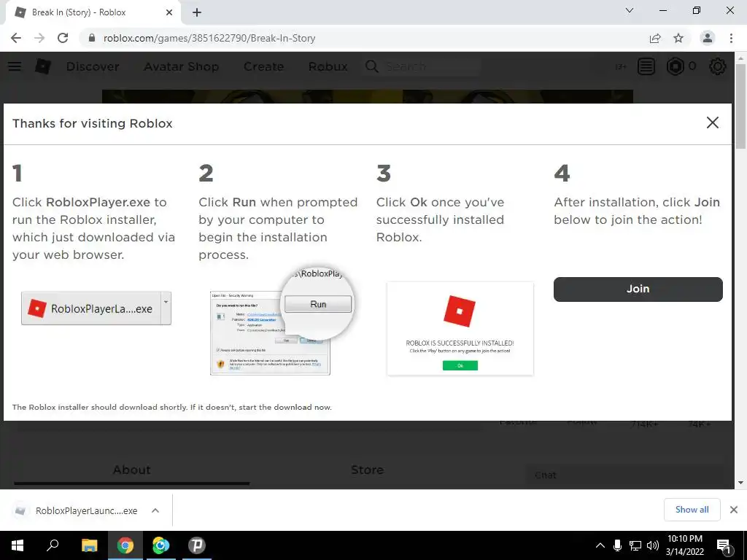
Task: View site information via the lock icon
Action: click(92, 38)
